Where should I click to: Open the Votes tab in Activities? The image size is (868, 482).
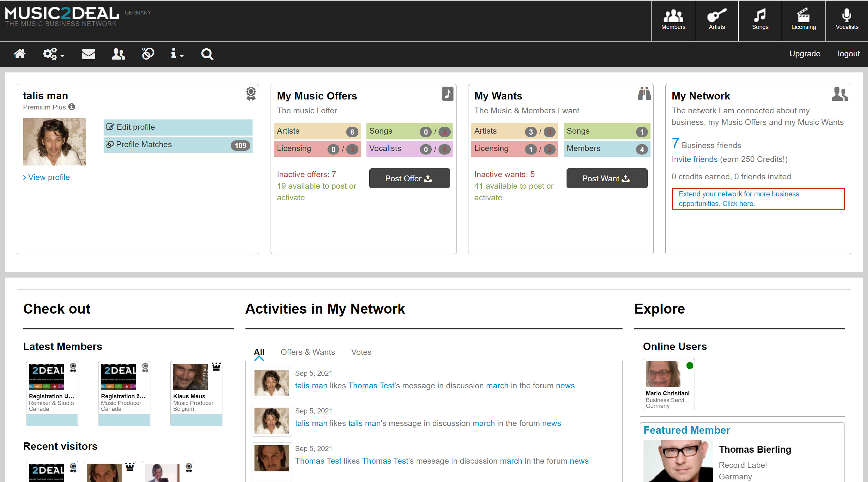(x=361, y=352)
